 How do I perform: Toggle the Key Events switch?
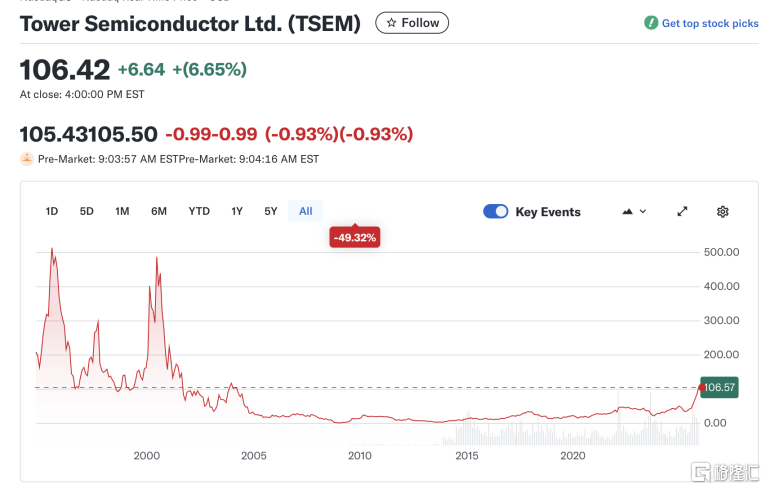tap(495, 211)
